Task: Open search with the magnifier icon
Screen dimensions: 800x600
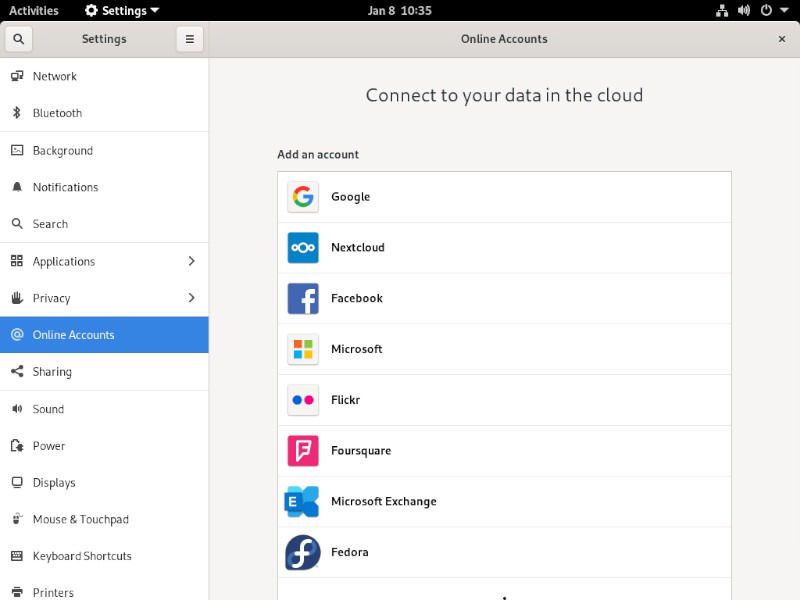Action: pos(18,38)
